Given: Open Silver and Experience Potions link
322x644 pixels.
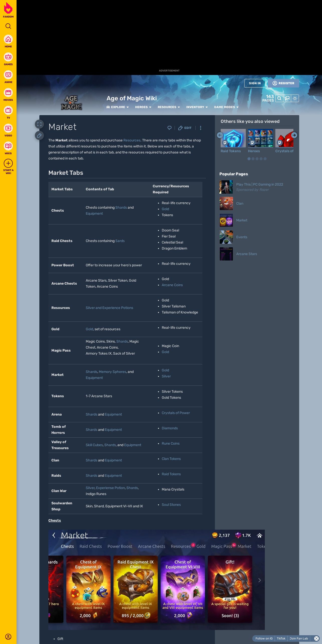Looking at the screenshot, I should point(109,308).
